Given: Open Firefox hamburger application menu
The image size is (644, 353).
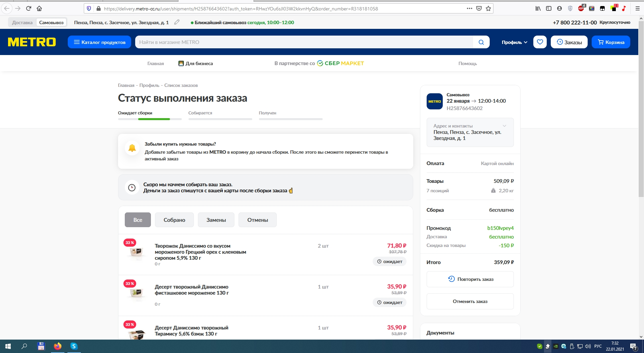Looking at the screenshot, I should (x=638, y=8).
